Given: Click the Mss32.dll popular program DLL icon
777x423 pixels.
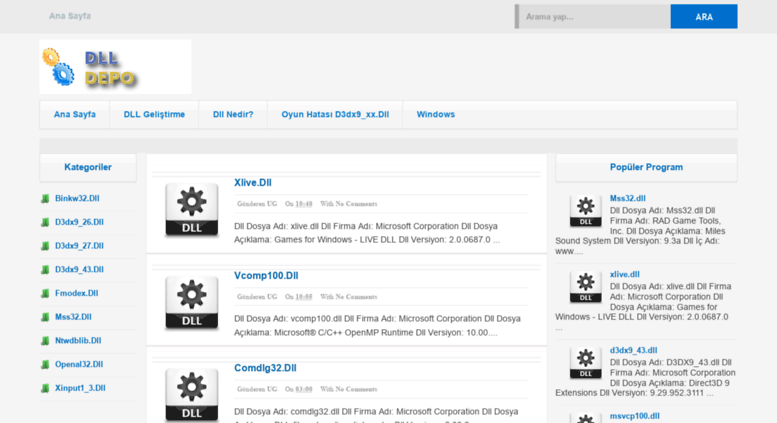Looking at the screenshot, I should (585, 211).
